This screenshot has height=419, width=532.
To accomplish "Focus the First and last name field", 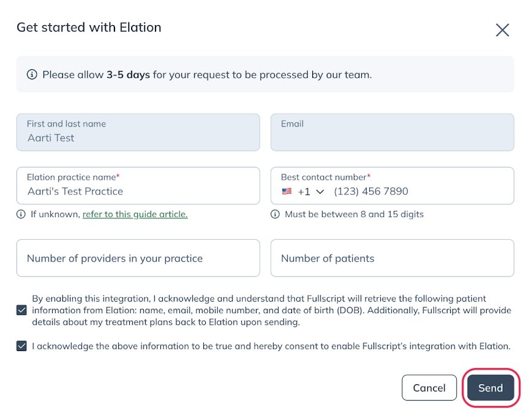I will [138, 132].
